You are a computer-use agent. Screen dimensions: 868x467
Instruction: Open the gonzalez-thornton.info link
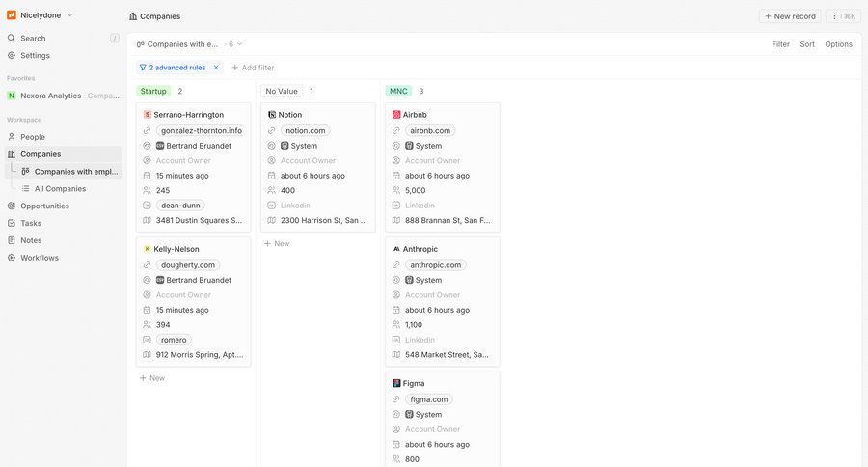pos(202,130)
